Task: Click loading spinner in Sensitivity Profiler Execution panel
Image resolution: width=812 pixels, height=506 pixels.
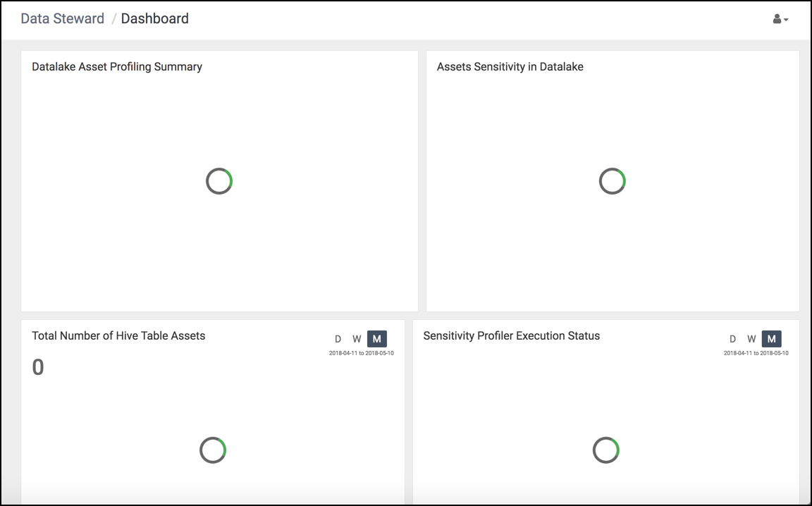Action: point(606,450)
